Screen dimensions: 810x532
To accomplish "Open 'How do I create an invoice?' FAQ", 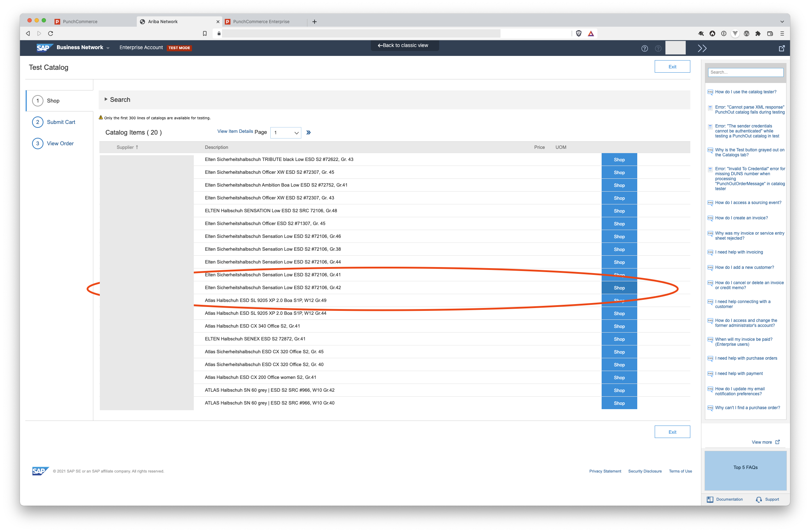I will (741, 218).
